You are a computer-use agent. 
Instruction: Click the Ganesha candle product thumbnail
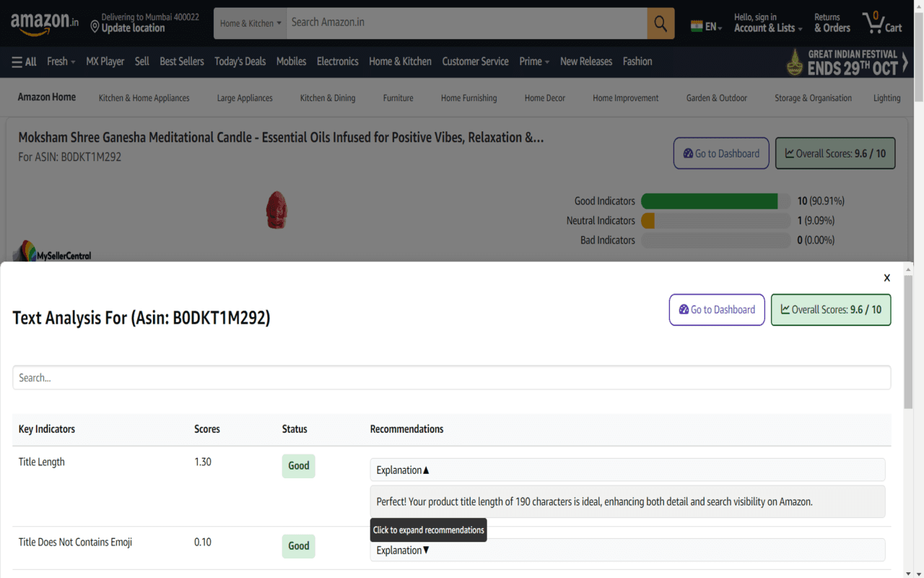[276, 210]
